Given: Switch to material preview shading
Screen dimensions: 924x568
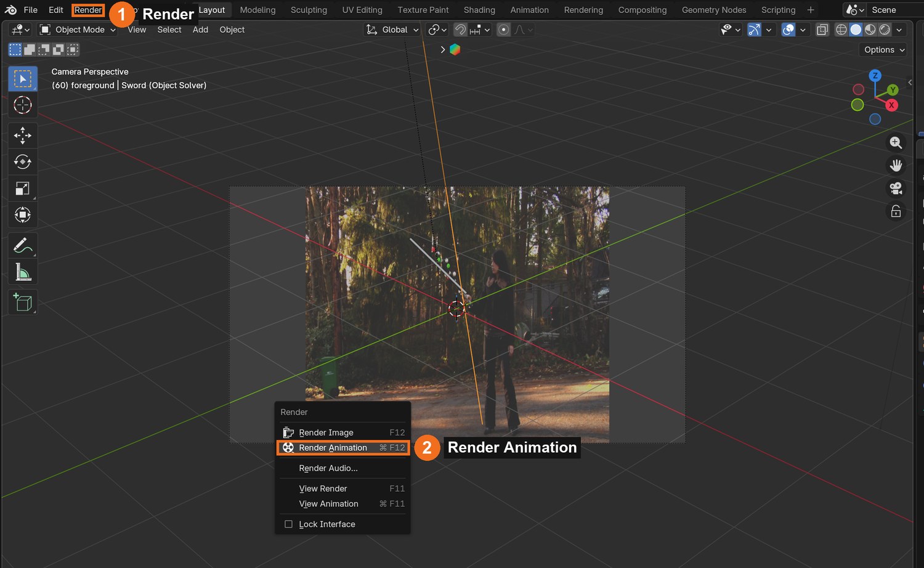Looking at the screenshot, I should 870,30.
